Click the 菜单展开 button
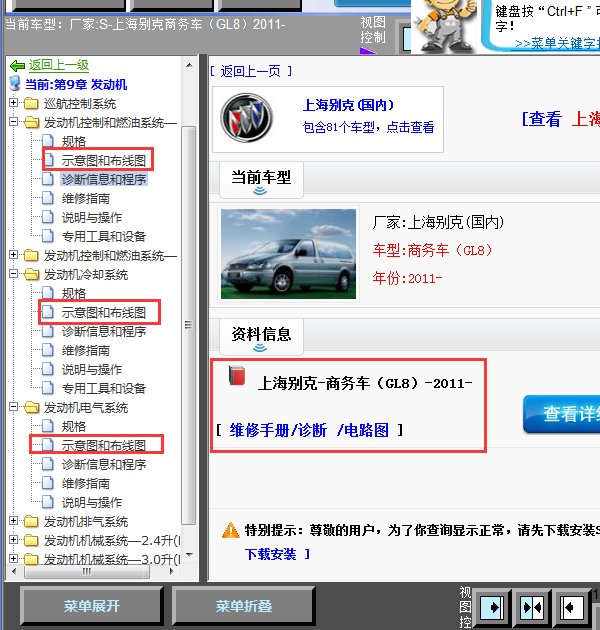This screenshot has height=630, width=600. [92, 606]
